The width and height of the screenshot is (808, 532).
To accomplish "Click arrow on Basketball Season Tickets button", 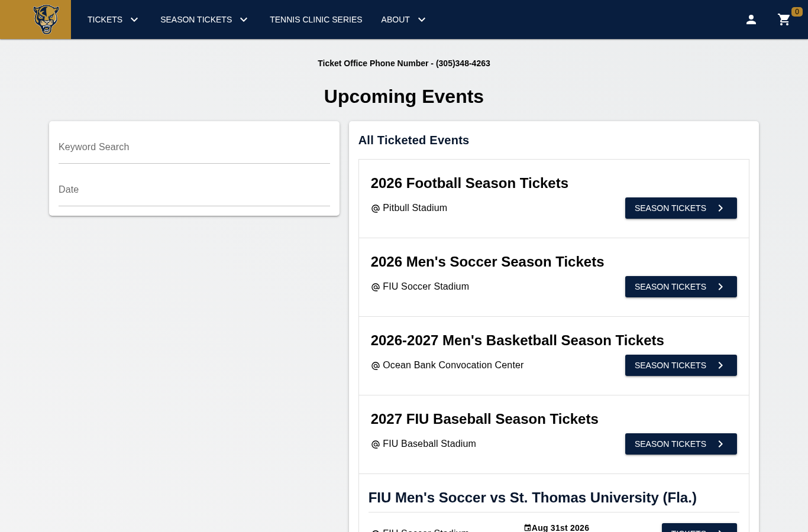I will 720,365.
